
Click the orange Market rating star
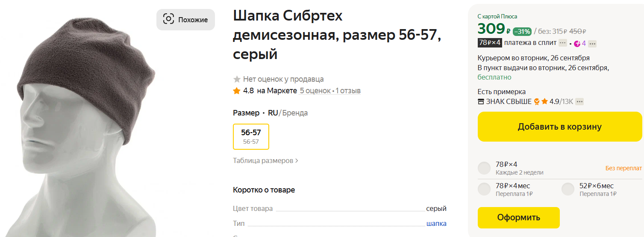(x=237, y=91)
